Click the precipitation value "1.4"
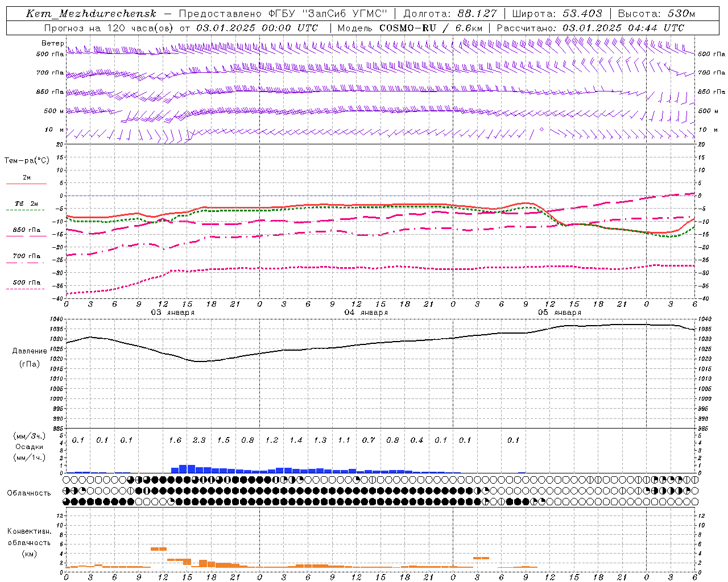Image resolution: width=728 pixels, height=582 pixels. coord(296,440)
